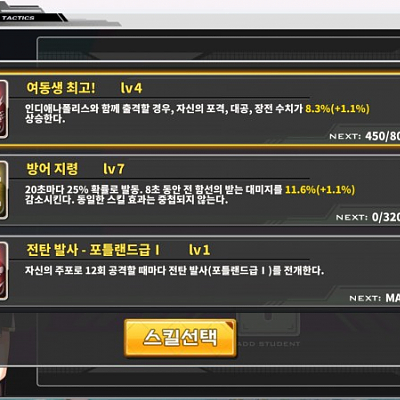
Task: Select the yellow 방어 지령 skill icon
Action: [x=4, y=190]
